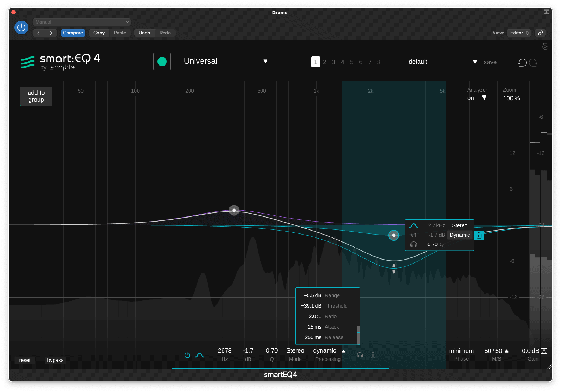Expand the Universal profile dropdown arrow
Image resolution: width=561 pixels, height=392 pixels.
pos(266,61)
